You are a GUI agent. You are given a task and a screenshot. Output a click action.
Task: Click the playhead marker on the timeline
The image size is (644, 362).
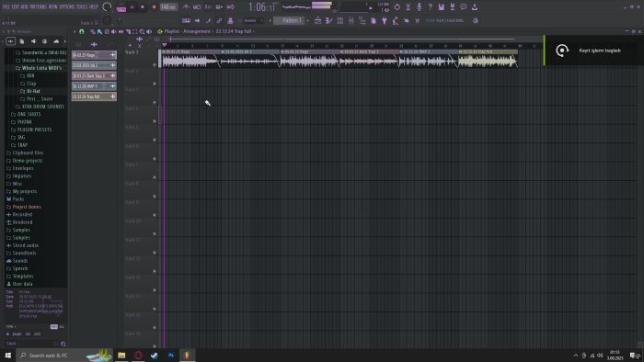[x=165, y=45]
